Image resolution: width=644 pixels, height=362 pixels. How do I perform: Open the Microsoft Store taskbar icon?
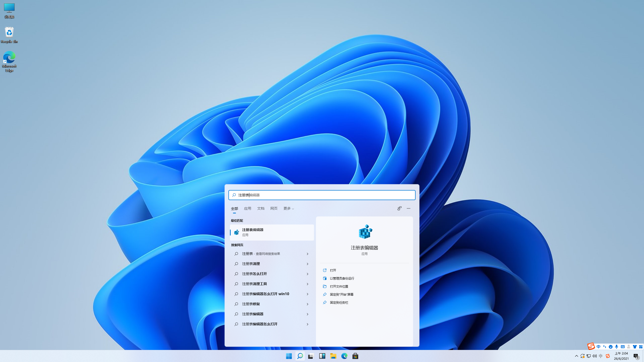click(x=355, y=356)
